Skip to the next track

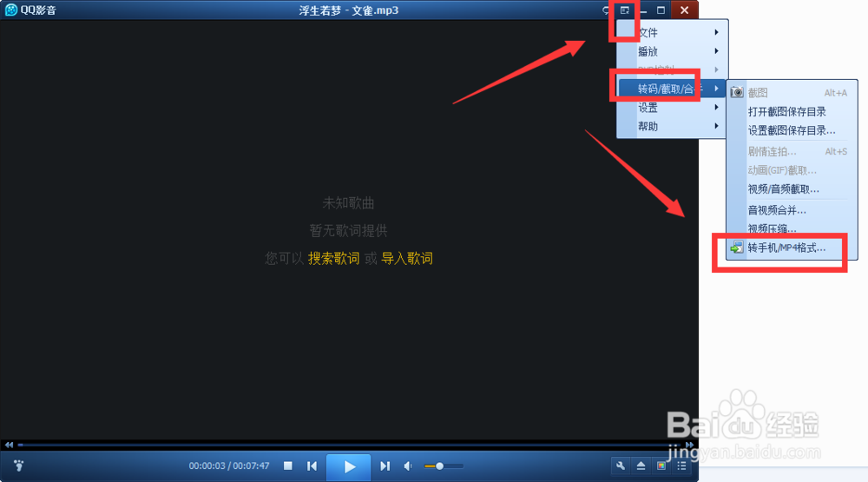385,465
